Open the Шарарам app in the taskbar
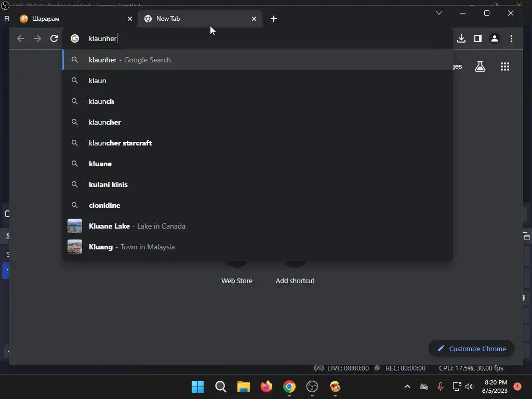 coord(335,387)
